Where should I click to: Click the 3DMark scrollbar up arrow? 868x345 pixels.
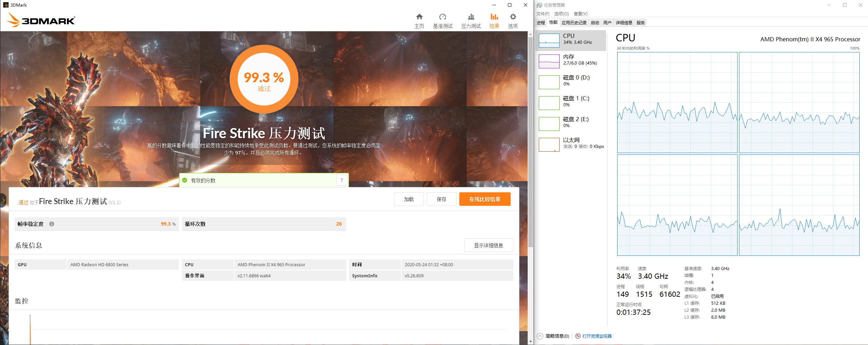point(530,34)
